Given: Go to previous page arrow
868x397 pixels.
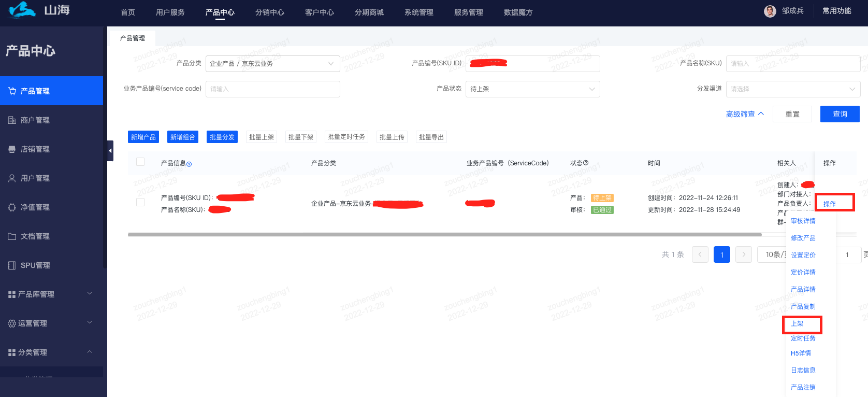Looking at the screenshot, I should click(x=700, y=254).
